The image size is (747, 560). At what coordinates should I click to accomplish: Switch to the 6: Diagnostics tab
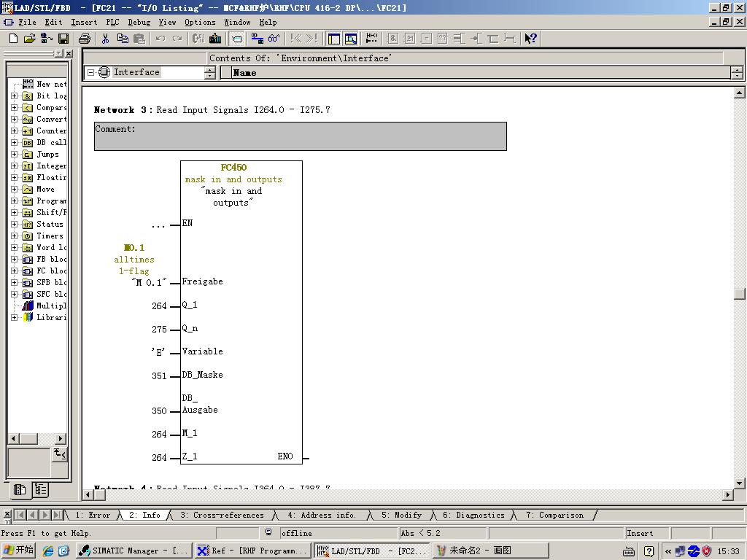473,515
